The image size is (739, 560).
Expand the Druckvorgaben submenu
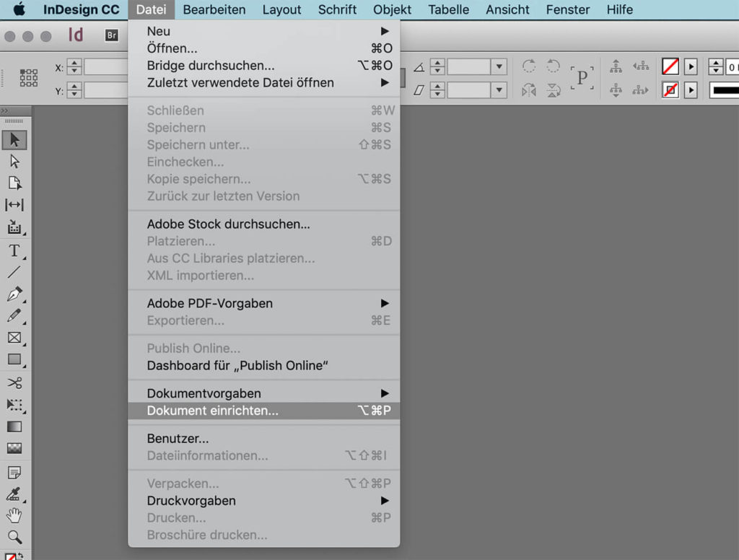coord(264,501)
